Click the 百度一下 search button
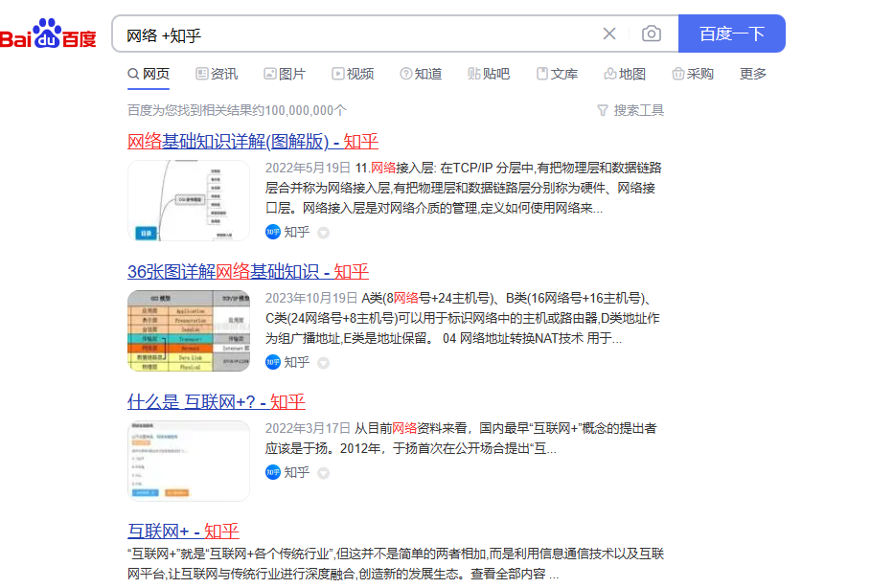 click(731, 34)
